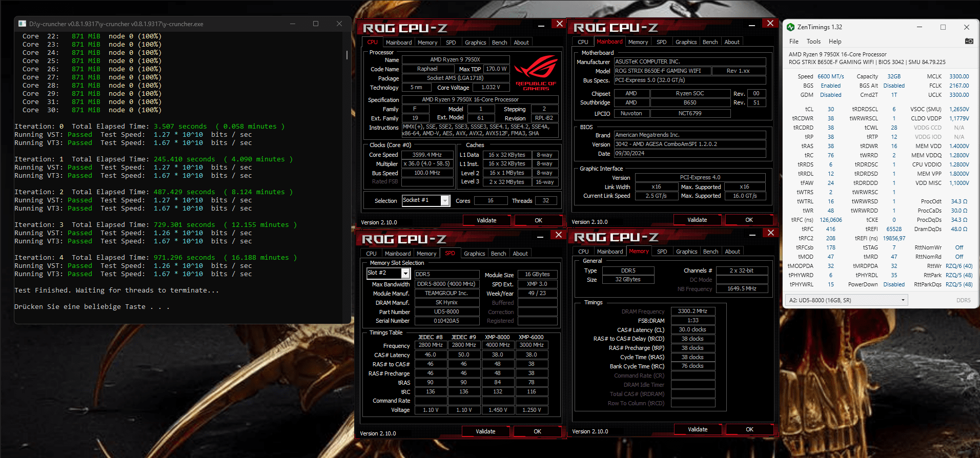Switch to CPU tab in the Slot #2 CPU-Z window
Viewport: 980px width, 458px height.
pos(371,254)
